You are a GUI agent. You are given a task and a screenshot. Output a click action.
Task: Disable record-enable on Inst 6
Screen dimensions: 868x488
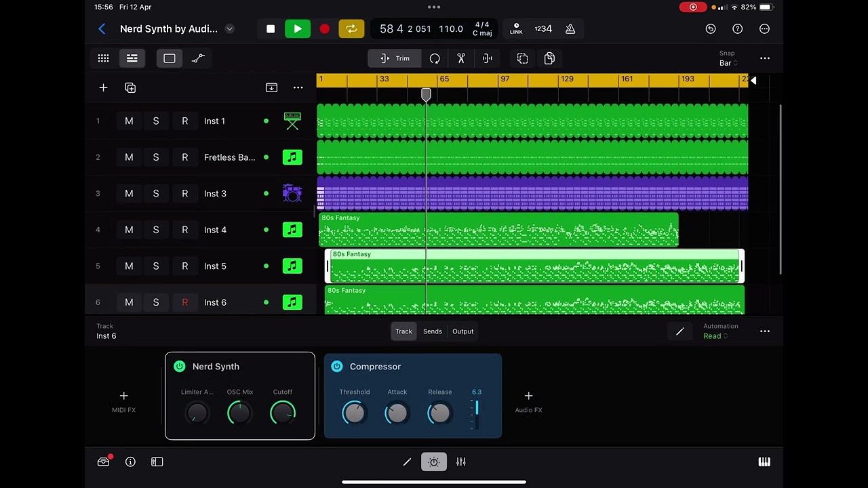click(x=184, y=302)
